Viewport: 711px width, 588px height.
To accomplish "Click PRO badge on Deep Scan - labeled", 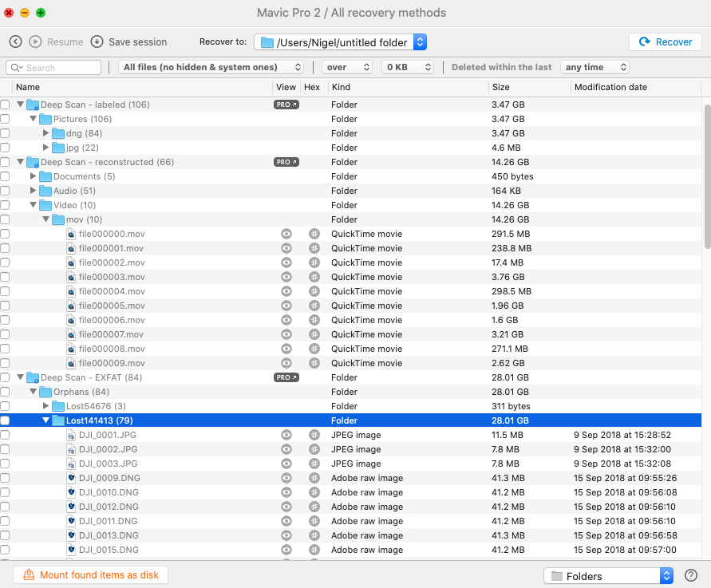I will [x=286, y=105].
